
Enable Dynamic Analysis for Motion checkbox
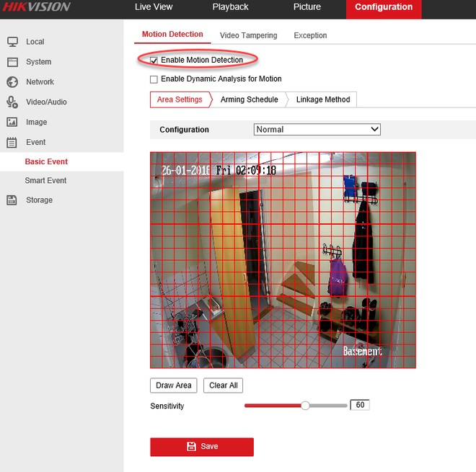(x=154, y=79)
